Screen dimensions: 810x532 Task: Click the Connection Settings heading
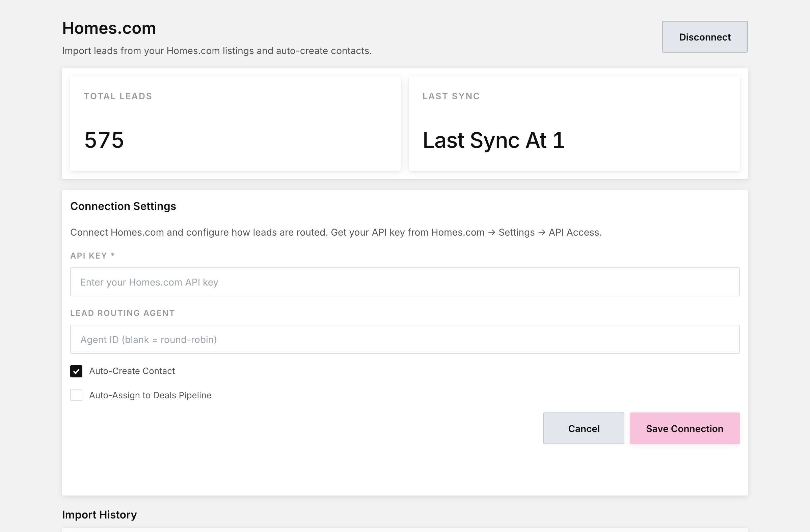[x=123, y=206]
